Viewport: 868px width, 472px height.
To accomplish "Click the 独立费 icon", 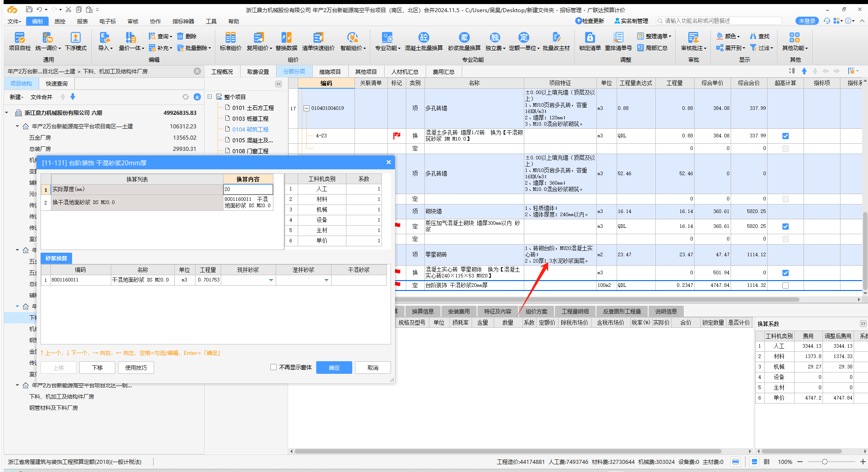I will tap(495, 41).
